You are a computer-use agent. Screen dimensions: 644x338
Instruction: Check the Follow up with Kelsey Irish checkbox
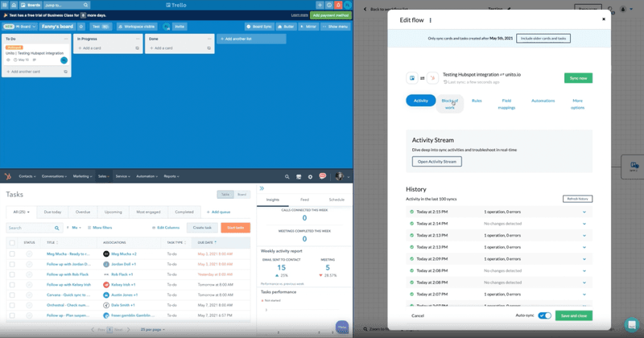(x=12, y=285)
